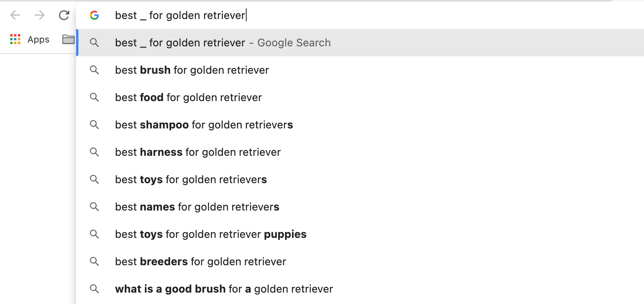Click the browser back arrow

(15, 15)
